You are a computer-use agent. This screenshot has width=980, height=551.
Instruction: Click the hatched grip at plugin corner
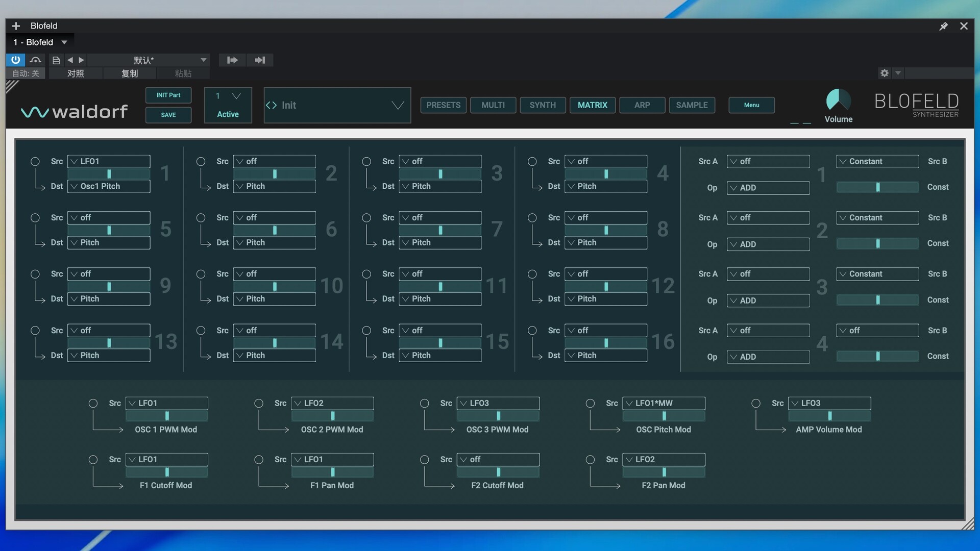pyautogui.click(x=12, y=86)
